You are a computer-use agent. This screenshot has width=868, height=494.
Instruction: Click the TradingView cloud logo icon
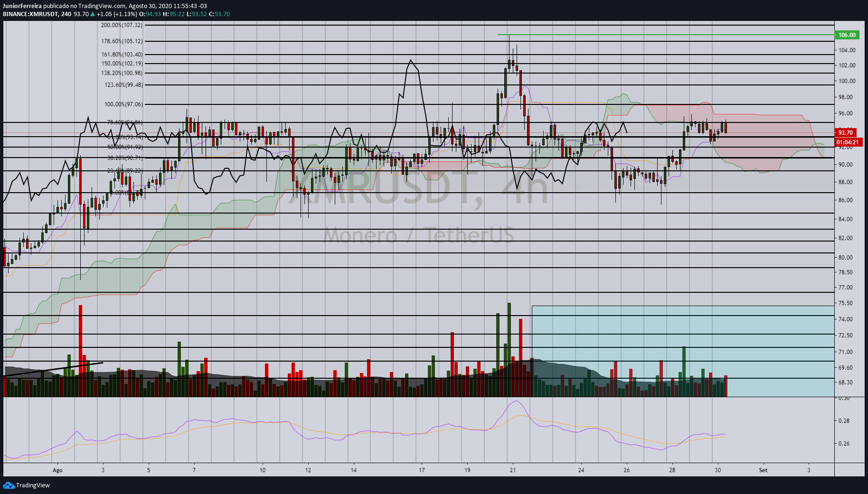[x=9, y=485]
